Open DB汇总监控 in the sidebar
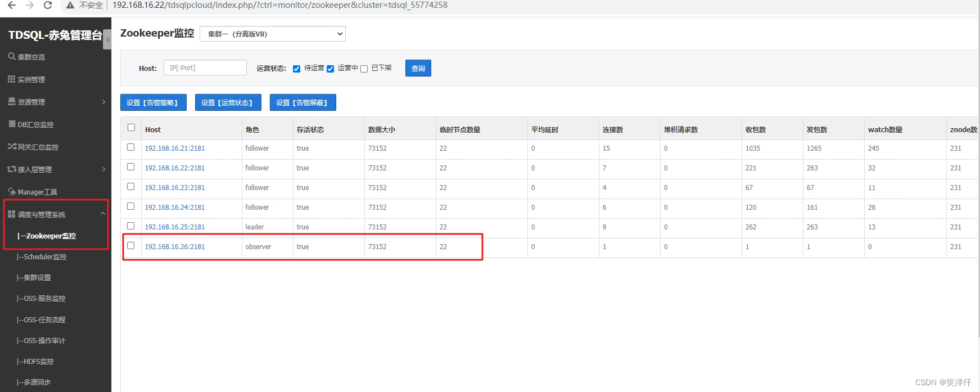This screenshot has width=980, height=392. pos(36,124)
